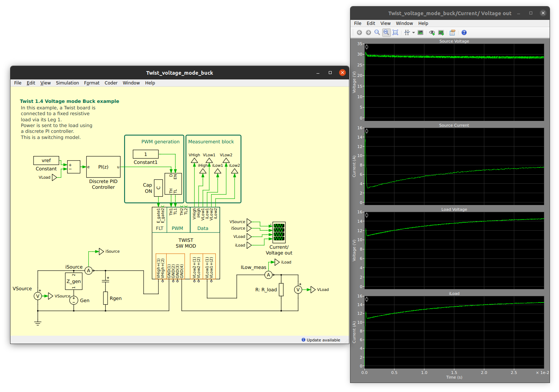This screenshot has height=392, width=559.
Task: Click the iSource goto tag near ammeter
Action: pos(101,251)
